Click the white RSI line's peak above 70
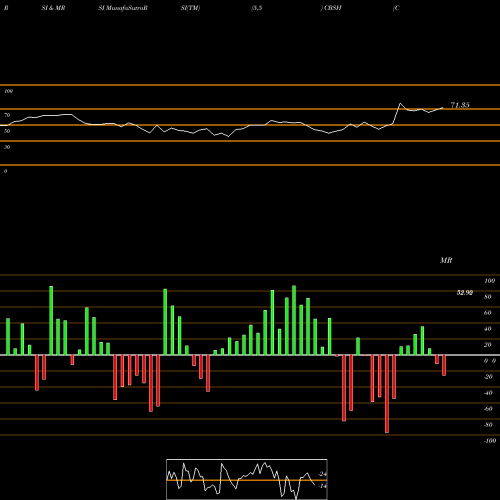This screenshot has width=500, height=500. (x=400, y=104)
